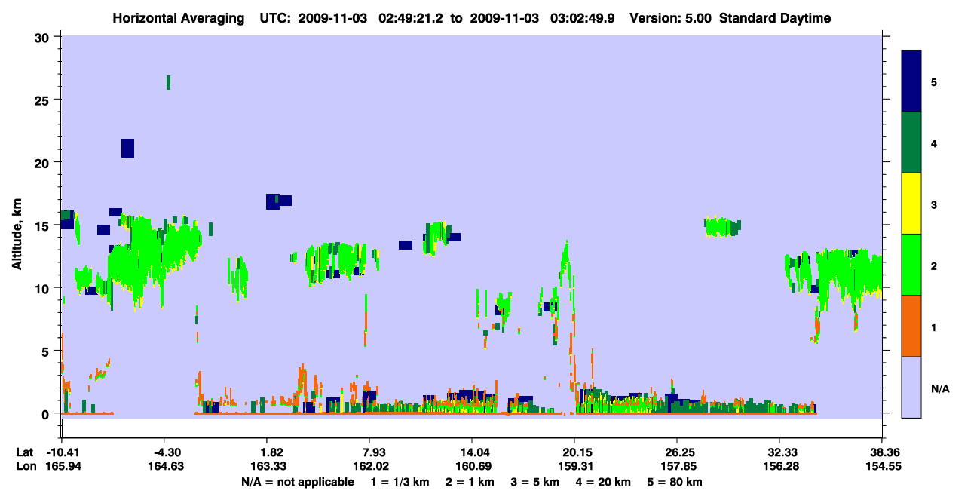Image resolution: width=980 pixels, height=503 pixels.
Task: Click the lavender N/A colorbar segment
Action: click(911, 387)
